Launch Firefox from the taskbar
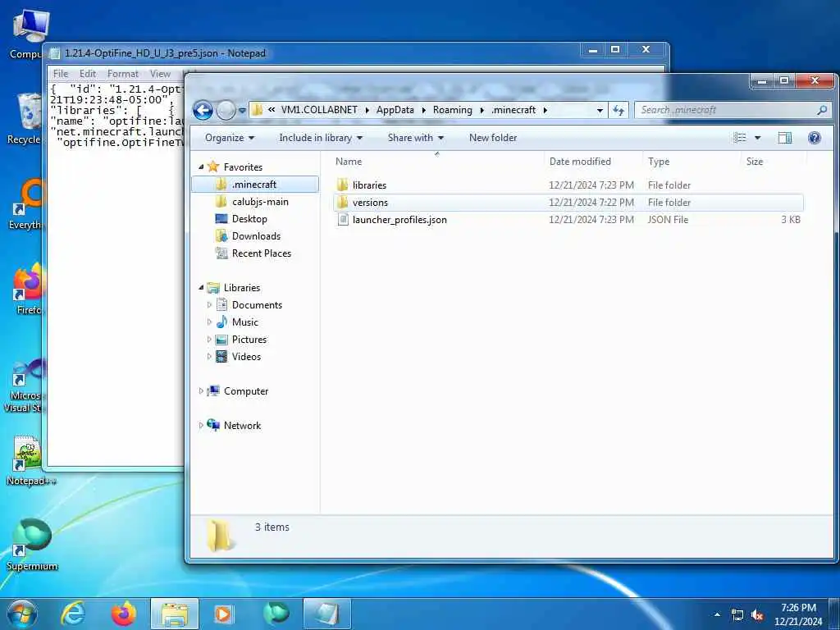 tap(124, 614)
